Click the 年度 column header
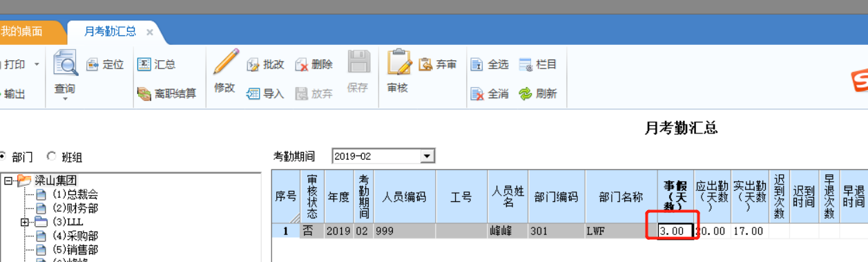The image size is (868, 262). coord(338,196)
